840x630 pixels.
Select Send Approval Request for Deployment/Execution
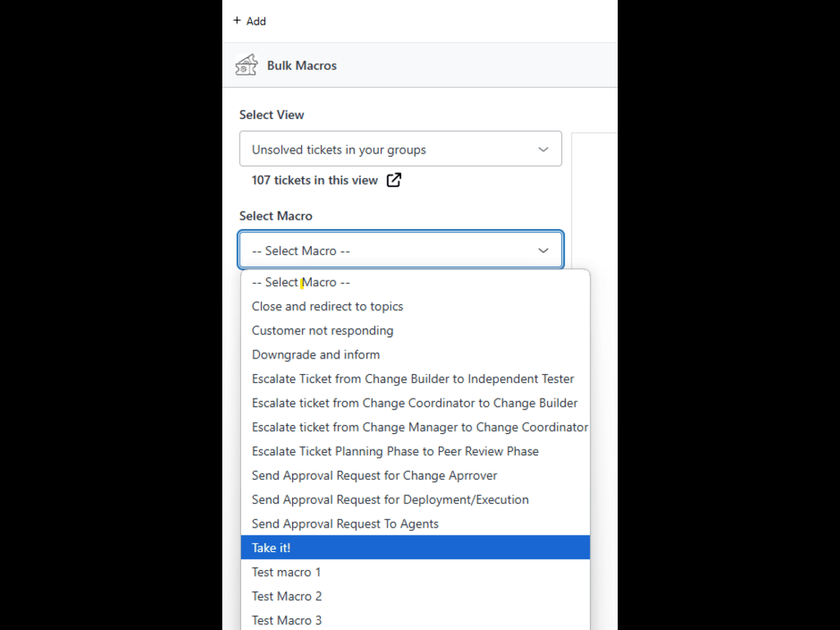point(390,500)
